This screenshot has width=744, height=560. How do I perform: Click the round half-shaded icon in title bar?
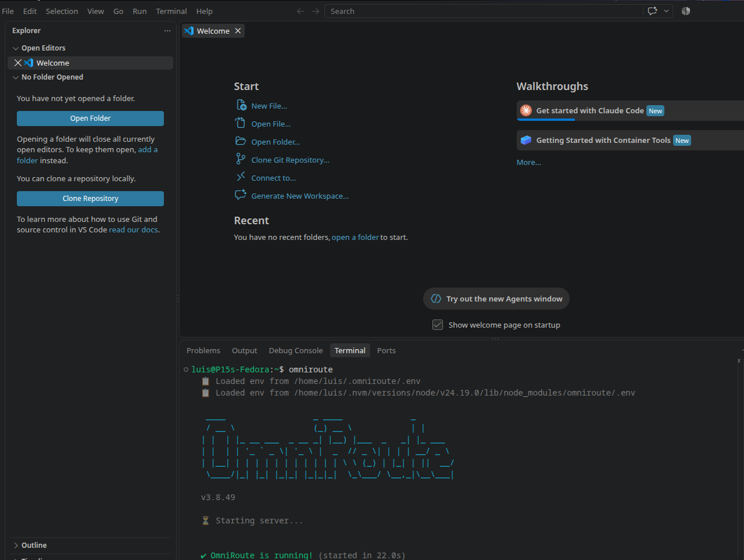pyautogui.click(x=686, y=11)
